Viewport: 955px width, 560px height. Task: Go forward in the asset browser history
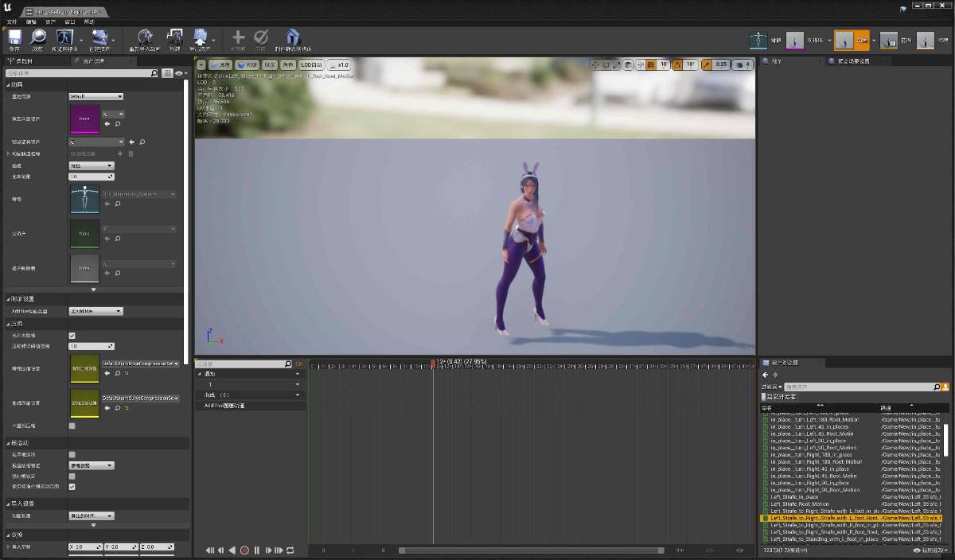click(x=775, y=375)
